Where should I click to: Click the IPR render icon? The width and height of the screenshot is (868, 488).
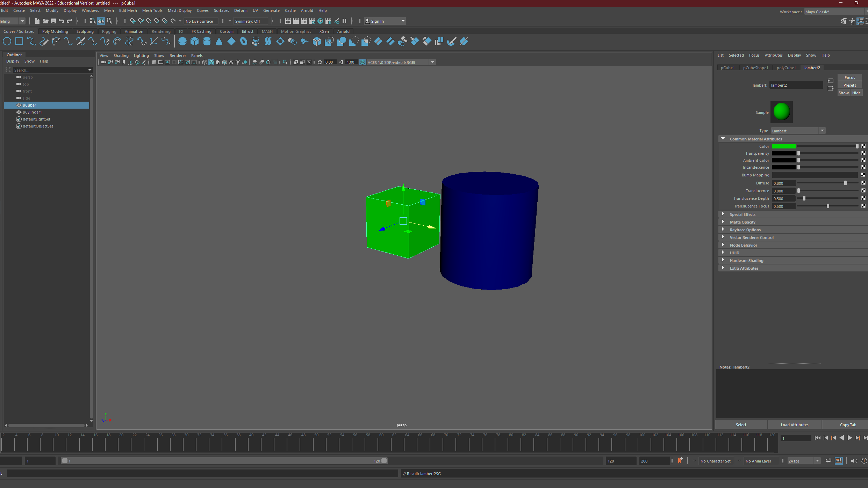tap(304, 21)
